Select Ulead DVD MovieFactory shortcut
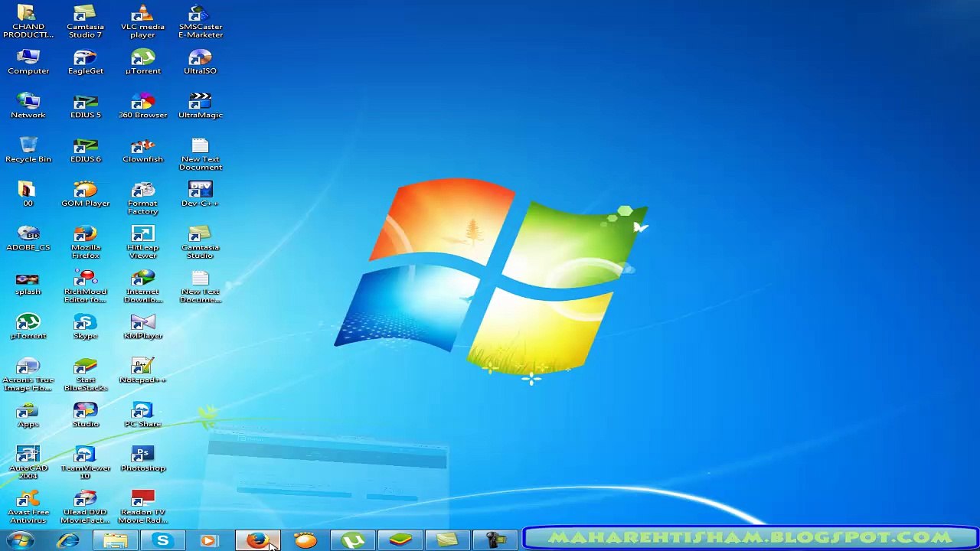 point(86,507)
